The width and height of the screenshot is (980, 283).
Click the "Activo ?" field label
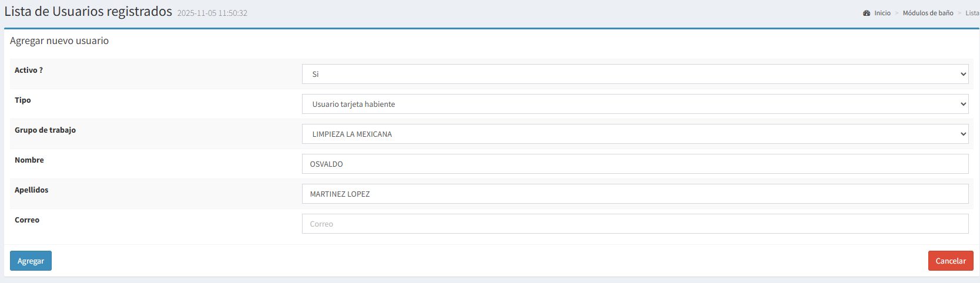coord(29,70)
